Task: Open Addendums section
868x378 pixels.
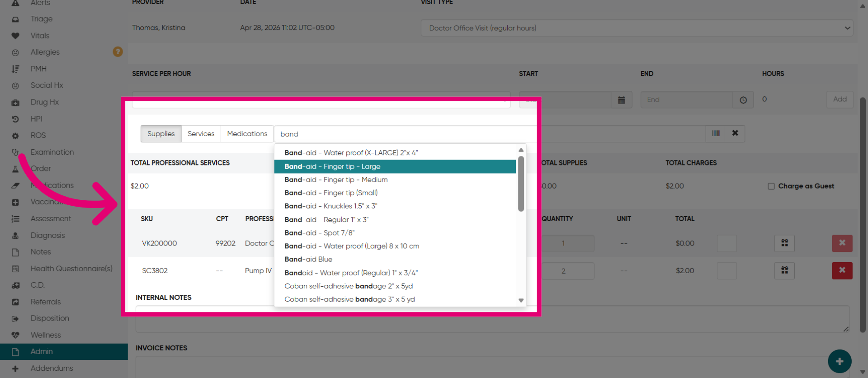Action: pyautogui.click(x=52, y=368)
